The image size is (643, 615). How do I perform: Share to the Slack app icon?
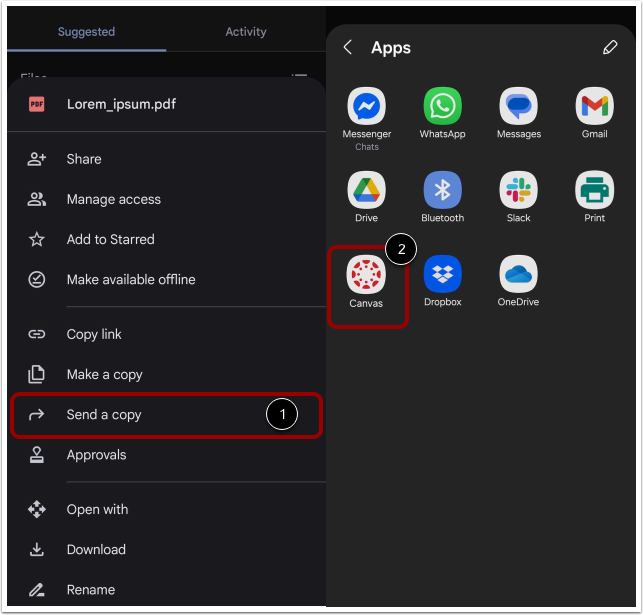click(518, 190)
